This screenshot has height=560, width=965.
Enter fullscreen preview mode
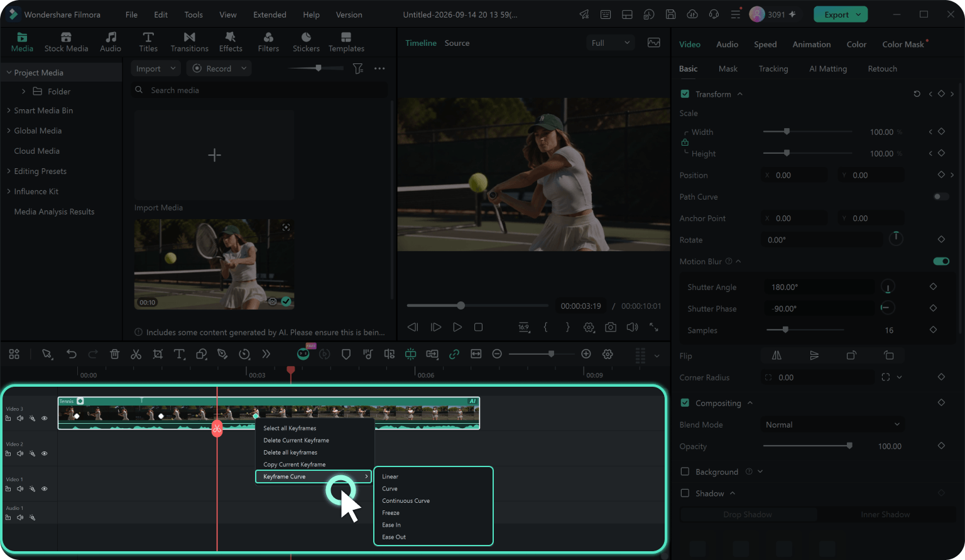[x=654, y=327]
